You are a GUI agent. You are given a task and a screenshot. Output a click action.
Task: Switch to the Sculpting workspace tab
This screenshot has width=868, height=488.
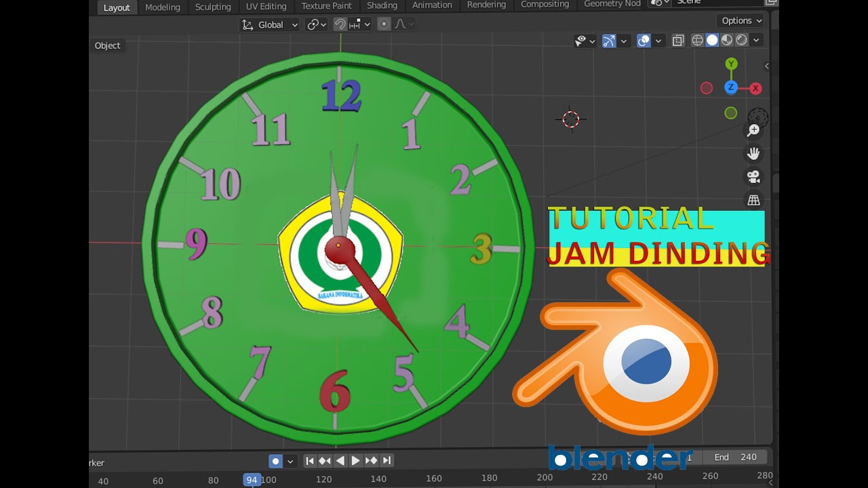point(213,7)
